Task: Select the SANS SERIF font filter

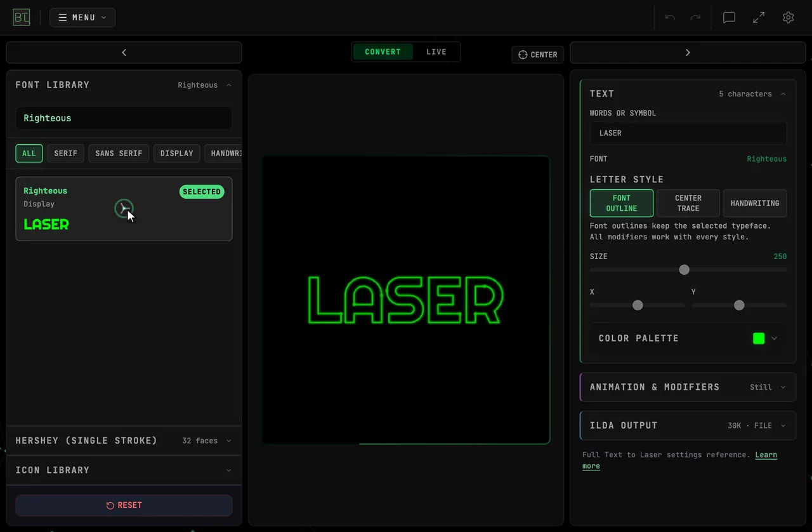Action: click(x=119, y=154)
